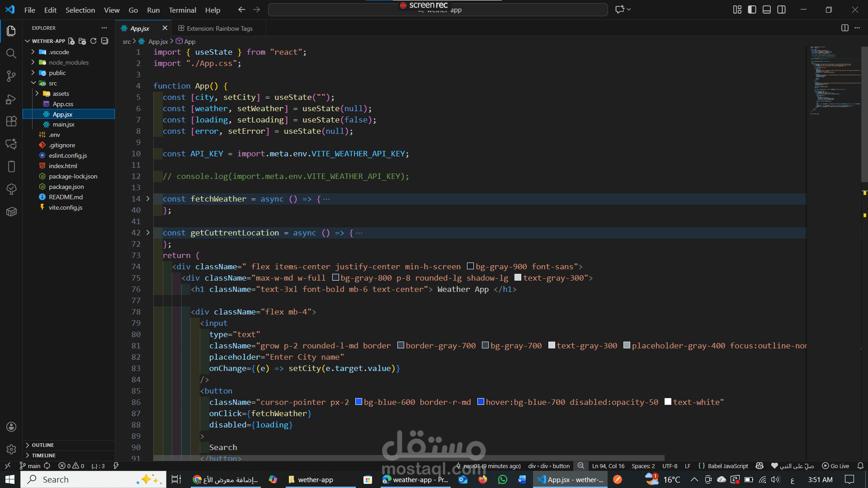
Task: Toggle the bottom Panel layout button
Action: coord(767,9)
